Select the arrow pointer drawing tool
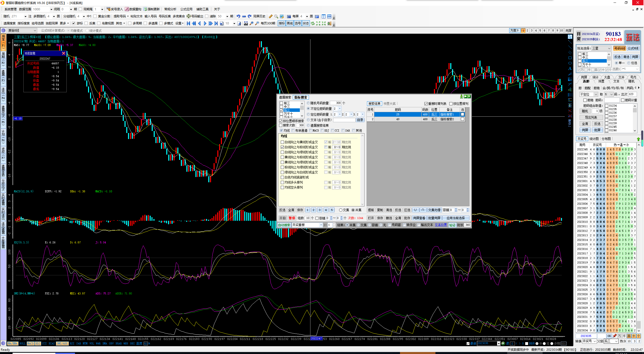The image size is (644, 354). pyautogui.click(x=570, y=37)
